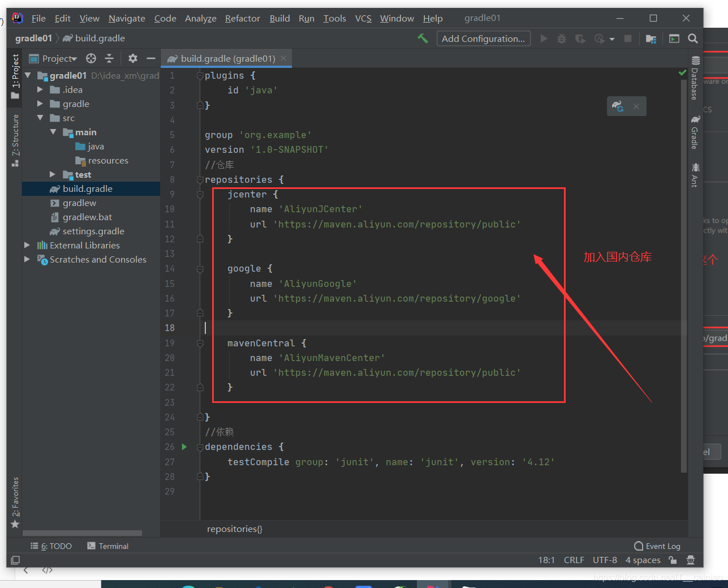Collapse the main folder

click(53, 132)
